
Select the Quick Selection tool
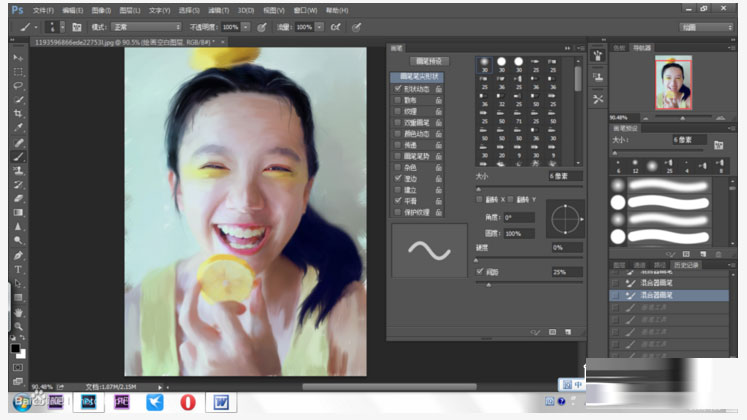coord(18,100)
